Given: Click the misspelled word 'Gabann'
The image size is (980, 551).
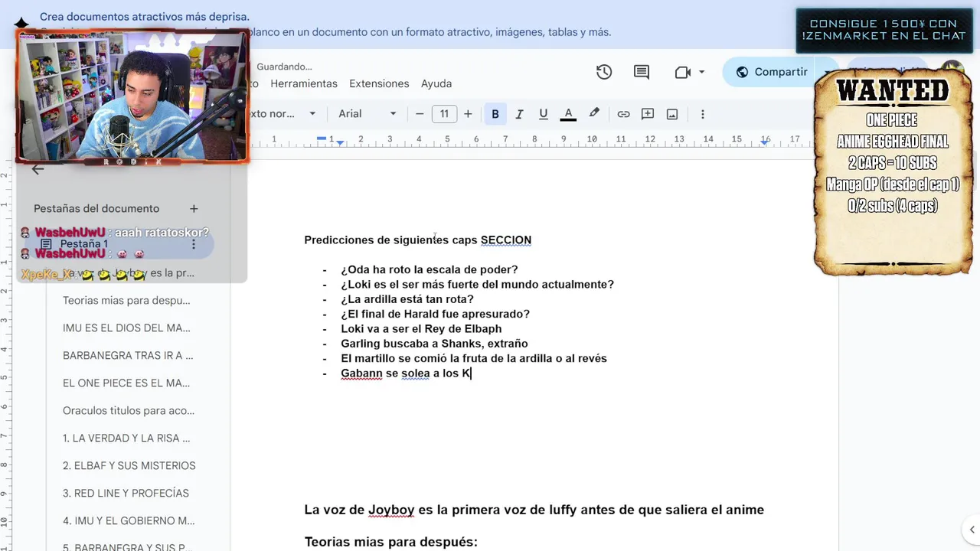Looking at the screenshot, I should pyautogui.click(x=361, y=373).
